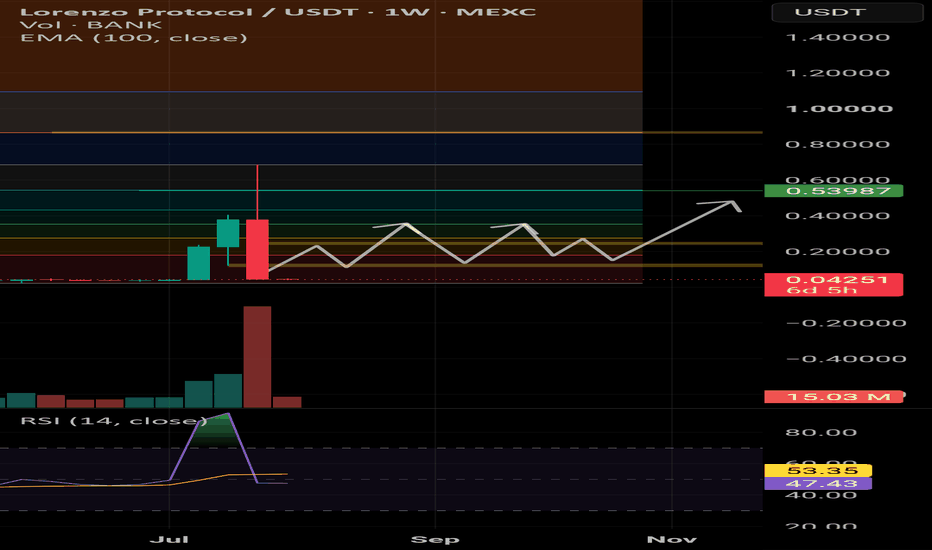Screen dimensions: 932x550
Task: Open the USDT currency selector
Action: coord(847,12)
